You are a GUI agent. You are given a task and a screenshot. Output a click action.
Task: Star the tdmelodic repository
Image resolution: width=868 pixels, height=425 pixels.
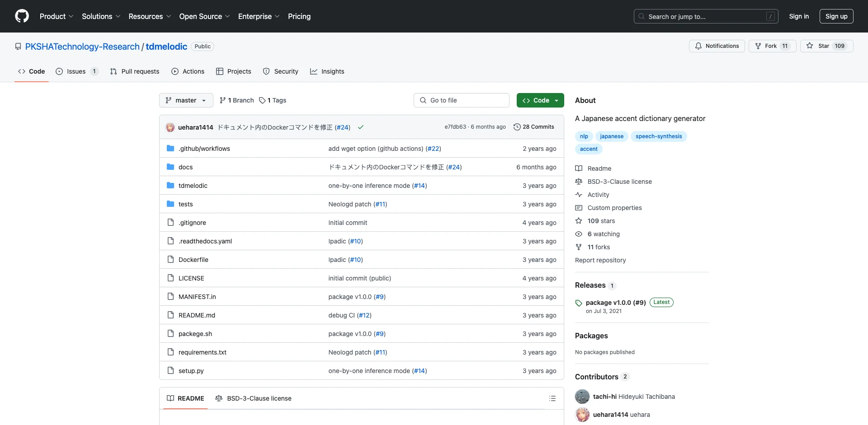[x=826, y=46]
